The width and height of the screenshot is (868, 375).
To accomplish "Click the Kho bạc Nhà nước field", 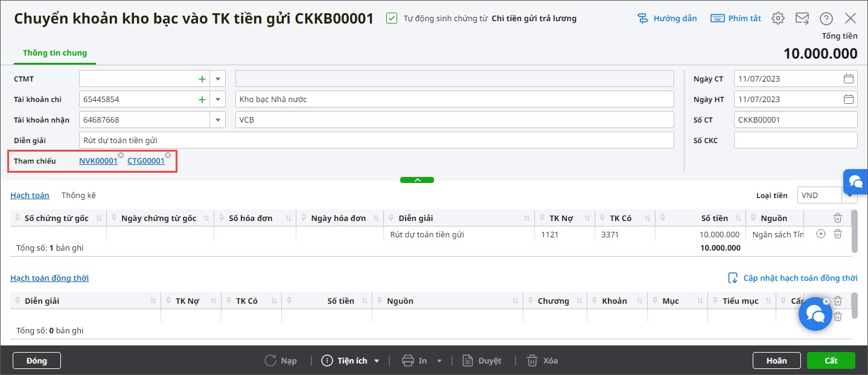I will 455,99.
